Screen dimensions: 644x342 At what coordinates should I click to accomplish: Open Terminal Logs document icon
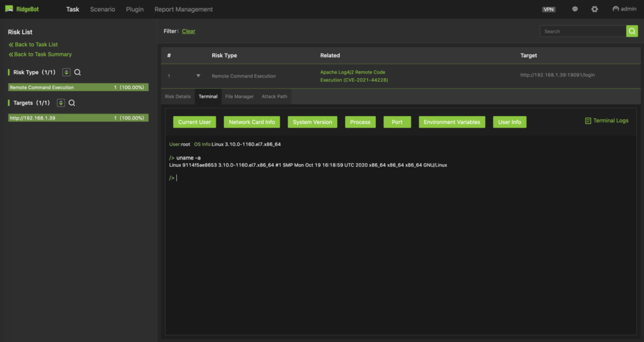tap(588, 121)
